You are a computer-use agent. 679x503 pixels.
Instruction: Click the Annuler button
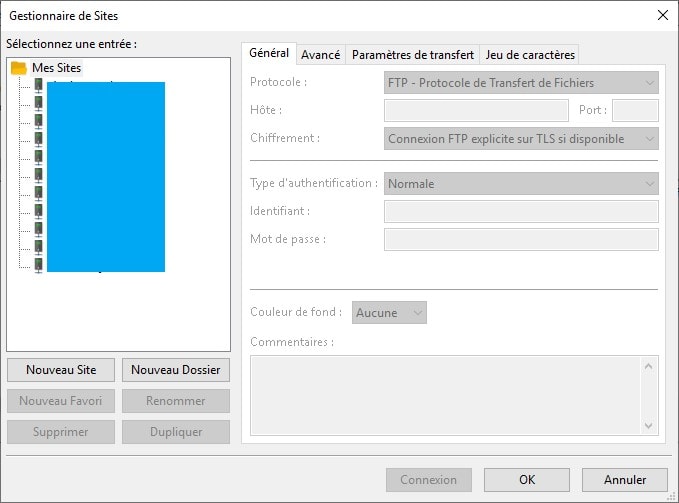click(625, 480)
